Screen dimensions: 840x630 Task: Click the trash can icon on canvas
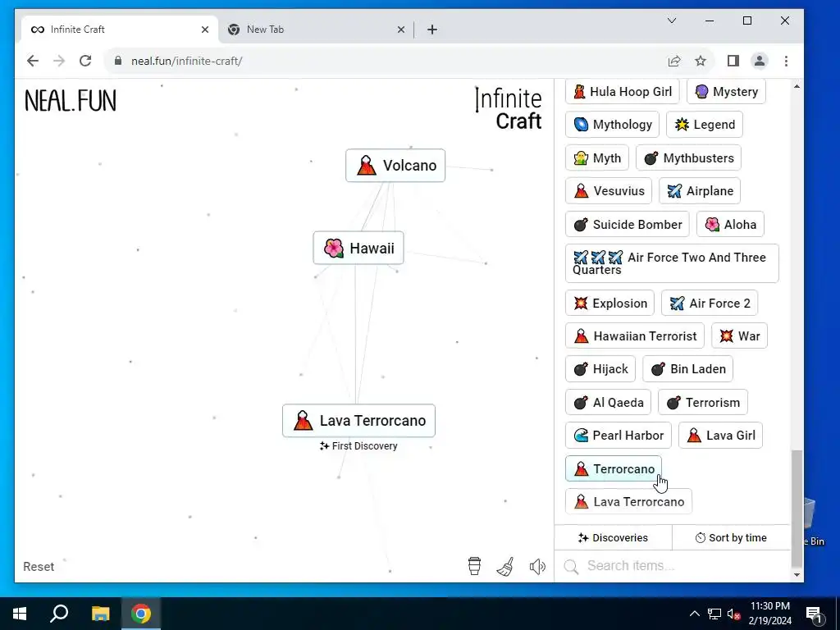point(474,566)
